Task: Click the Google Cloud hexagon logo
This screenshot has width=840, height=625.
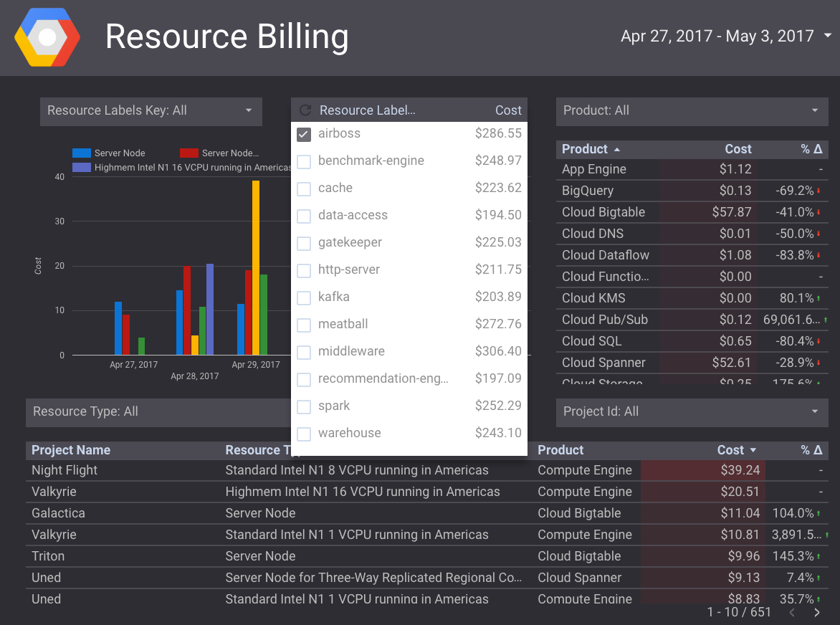Action: pyautogui.click(x=47, y=37)
